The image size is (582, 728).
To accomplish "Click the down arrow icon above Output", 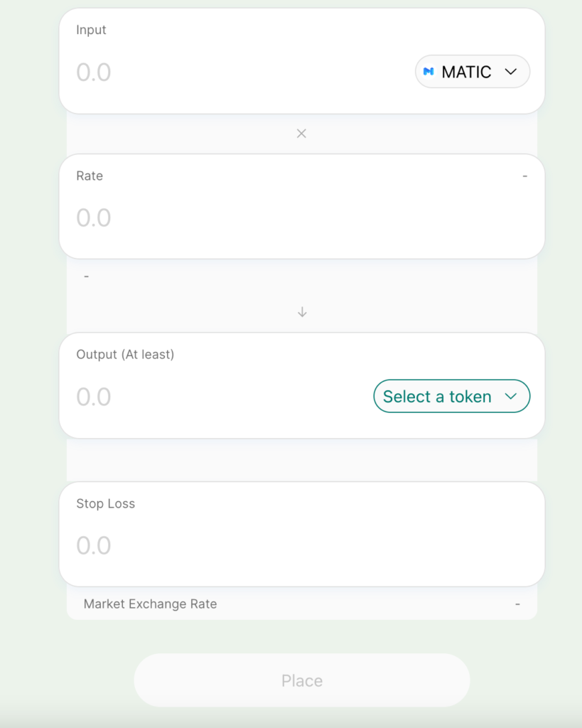I will point(302,312).
